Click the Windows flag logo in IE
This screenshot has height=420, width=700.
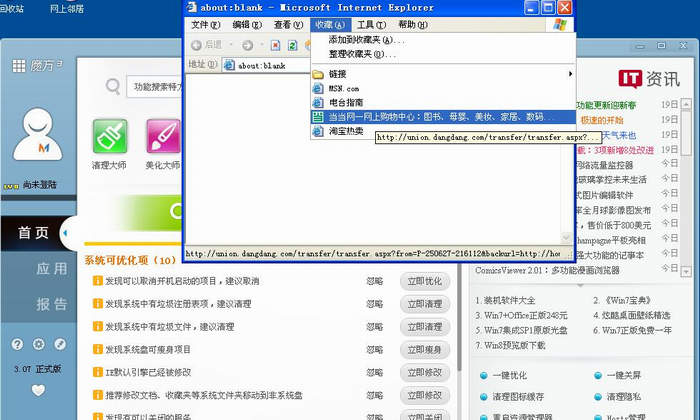pos(560,25)
